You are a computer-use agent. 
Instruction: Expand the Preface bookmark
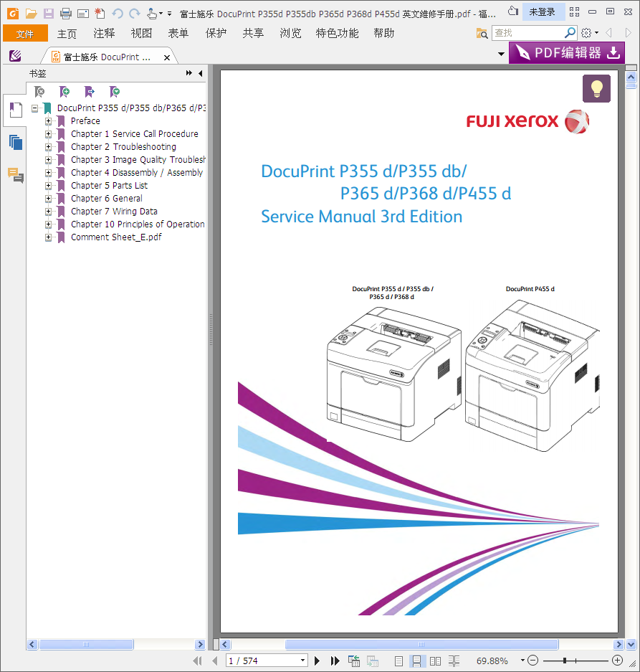(49, 121)
